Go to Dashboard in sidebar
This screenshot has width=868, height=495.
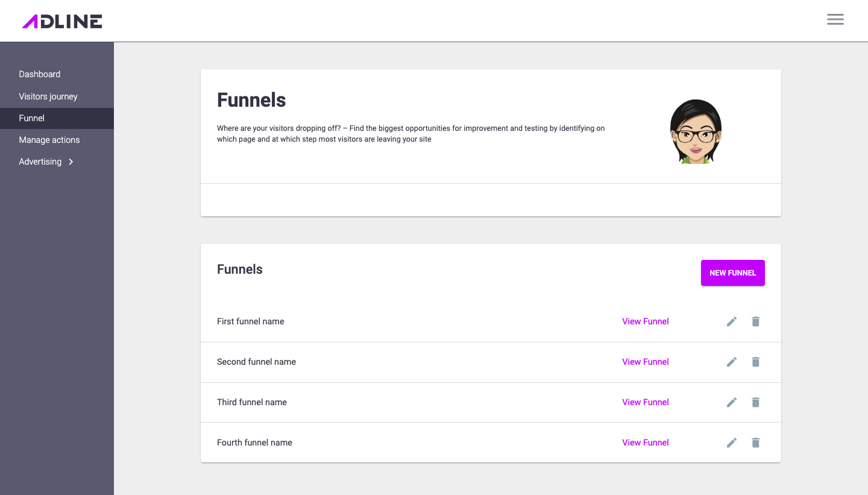[40, 74]
